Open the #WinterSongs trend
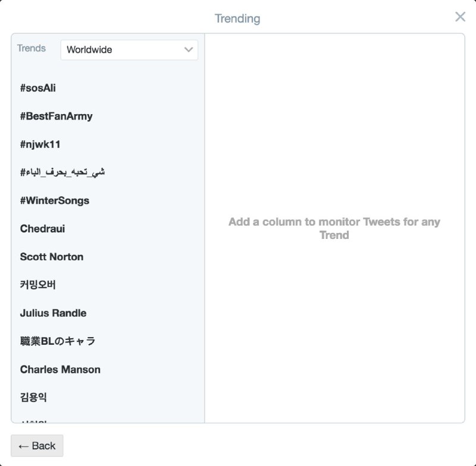Image resolution: width=476 pixels, height=466 pixels. pyautogui.click(x=55, y=200)
